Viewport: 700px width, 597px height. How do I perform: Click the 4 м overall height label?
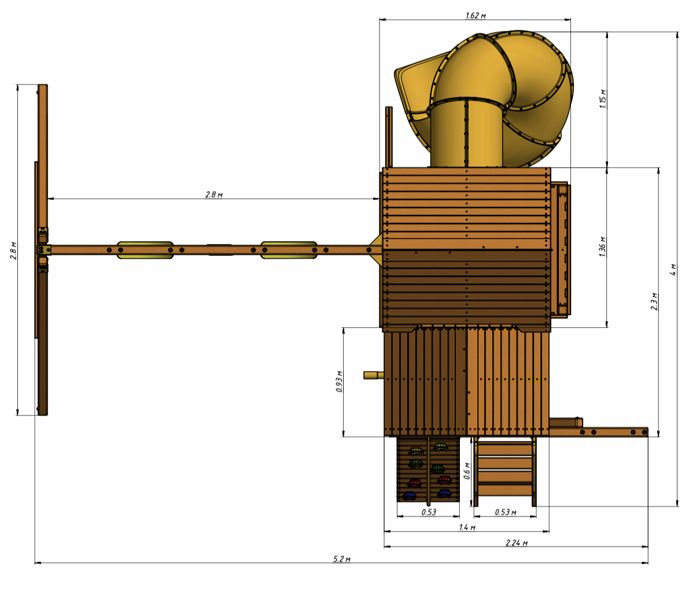[673, 270]
